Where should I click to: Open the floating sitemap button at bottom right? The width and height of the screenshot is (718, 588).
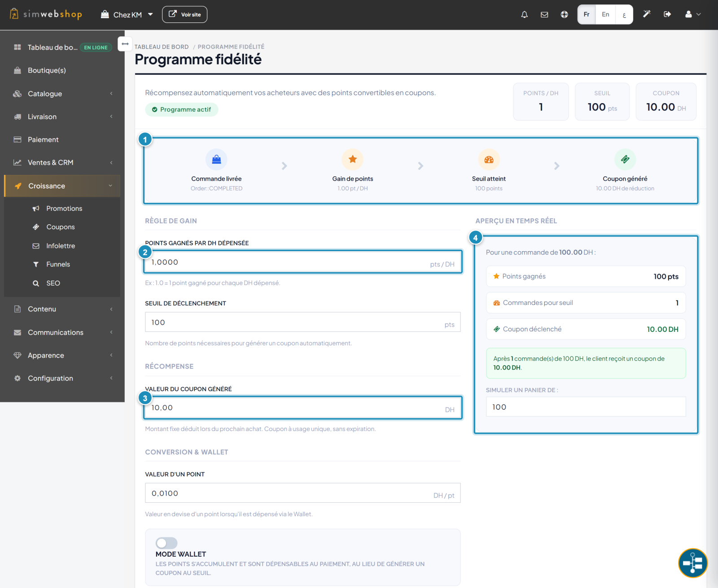coord(692,563)
